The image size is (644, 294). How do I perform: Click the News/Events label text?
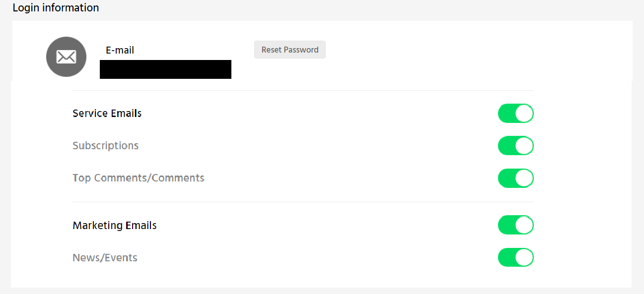pyautogui.click(x=105, y=258)
